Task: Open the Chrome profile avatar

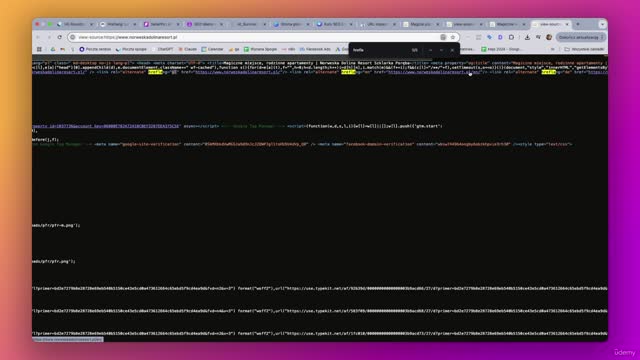Action: pos(549,37)
